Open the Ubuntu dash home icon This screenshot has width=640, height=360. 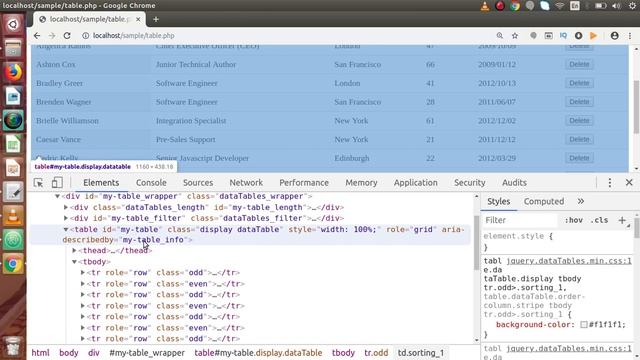tap(13, 24)
